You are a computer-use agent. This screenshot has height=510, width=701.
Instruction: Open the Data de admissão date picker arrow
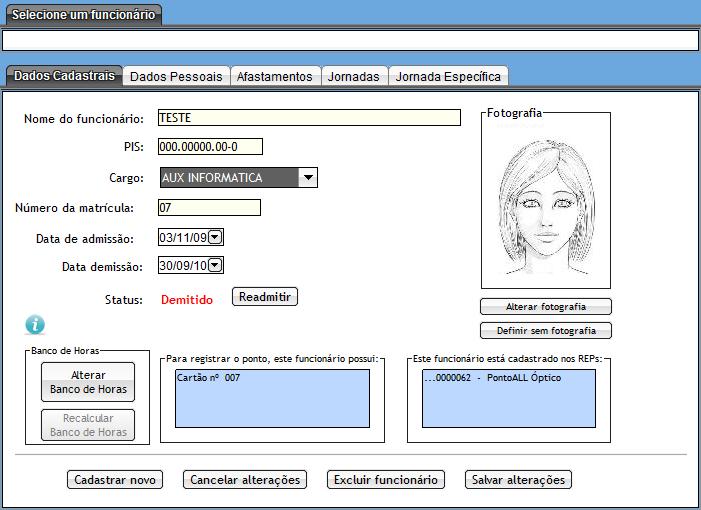215,237
